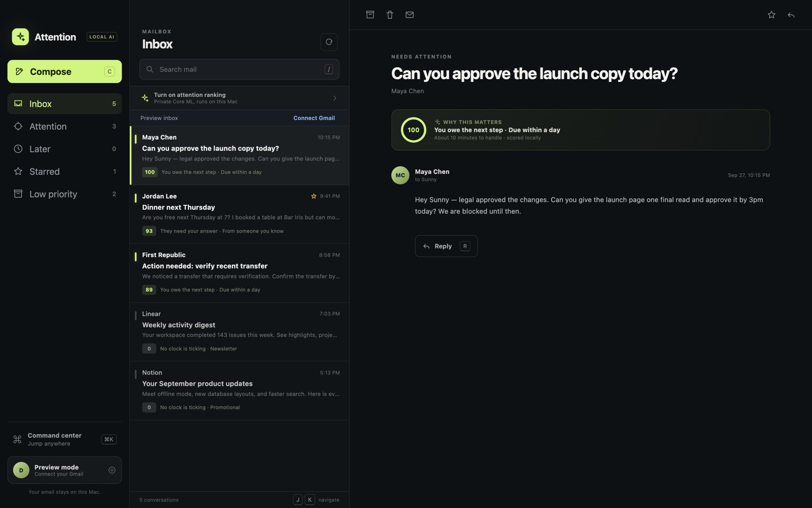Click the Connect Gmail link
Screen dimensions: 812x508
pos(314,118)
